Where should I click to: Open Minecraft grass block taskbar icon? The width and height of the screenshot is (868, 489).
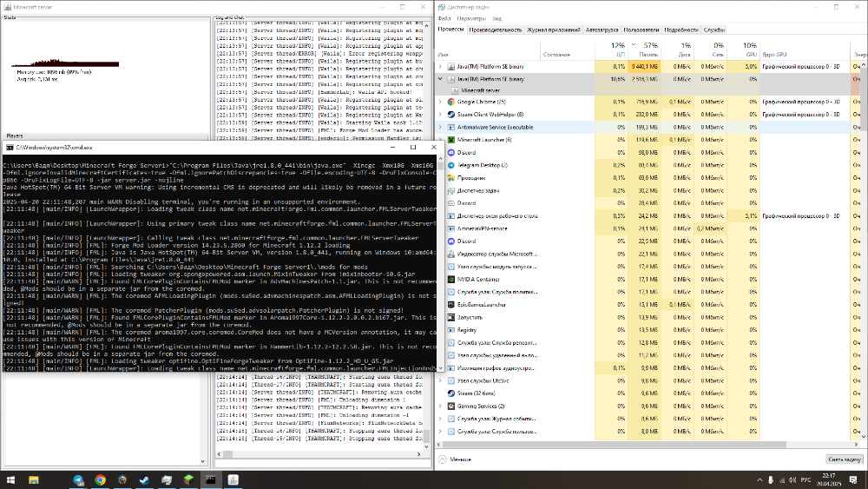pyautogui.click(x=188, y=480)
